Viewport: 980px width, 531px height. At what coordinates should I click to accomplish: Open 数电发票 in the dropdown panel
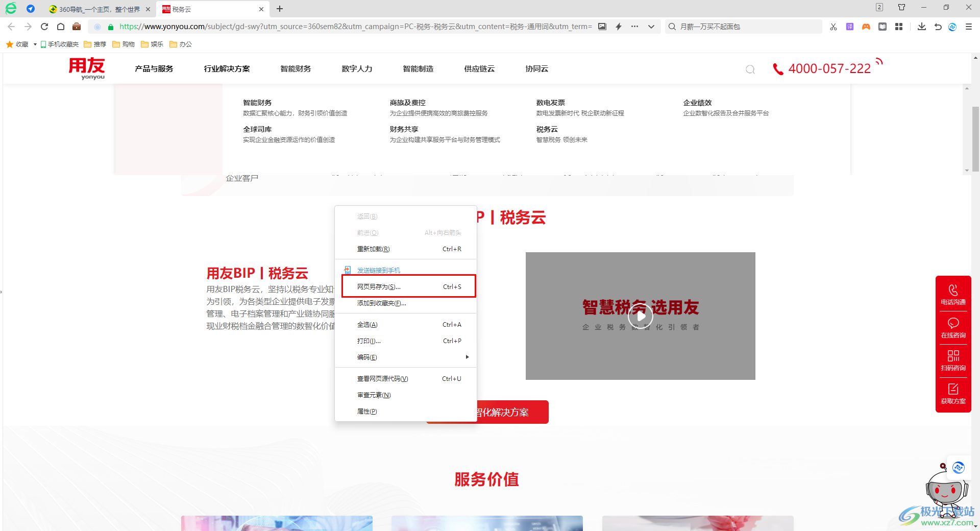coord(551,103)
